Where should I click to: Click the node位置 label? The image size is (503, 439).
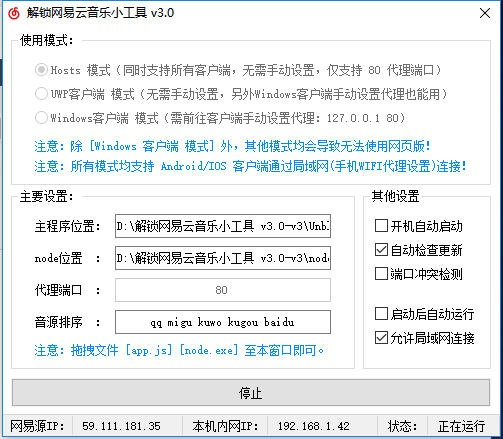(x=58, y=258)
